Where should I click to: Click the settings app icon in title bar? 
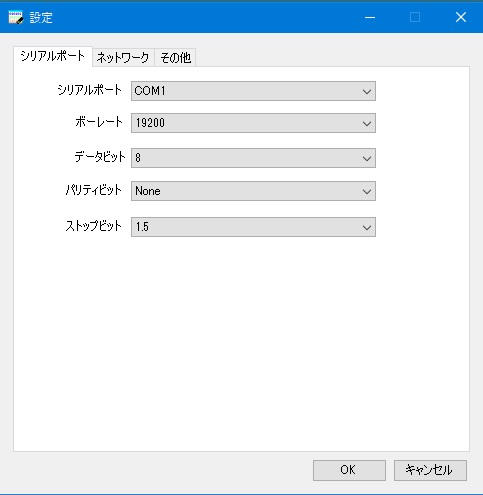click(x=16, y=17)
